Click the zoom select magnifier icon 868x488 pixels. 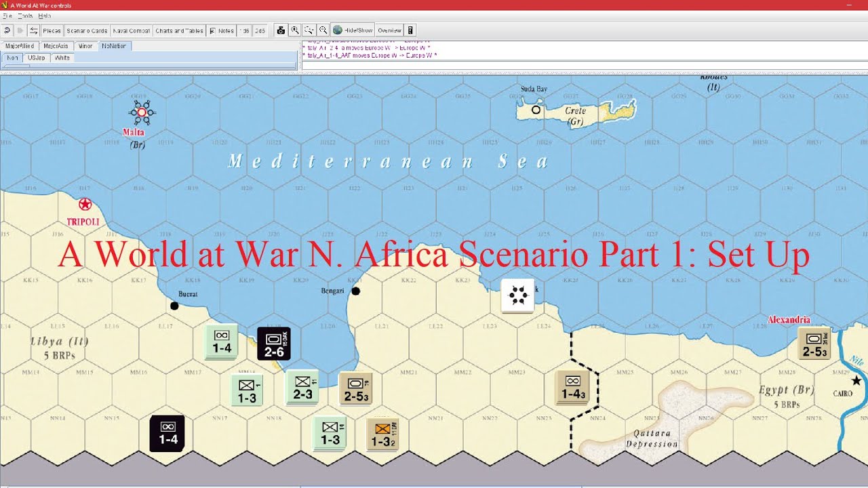309,30
